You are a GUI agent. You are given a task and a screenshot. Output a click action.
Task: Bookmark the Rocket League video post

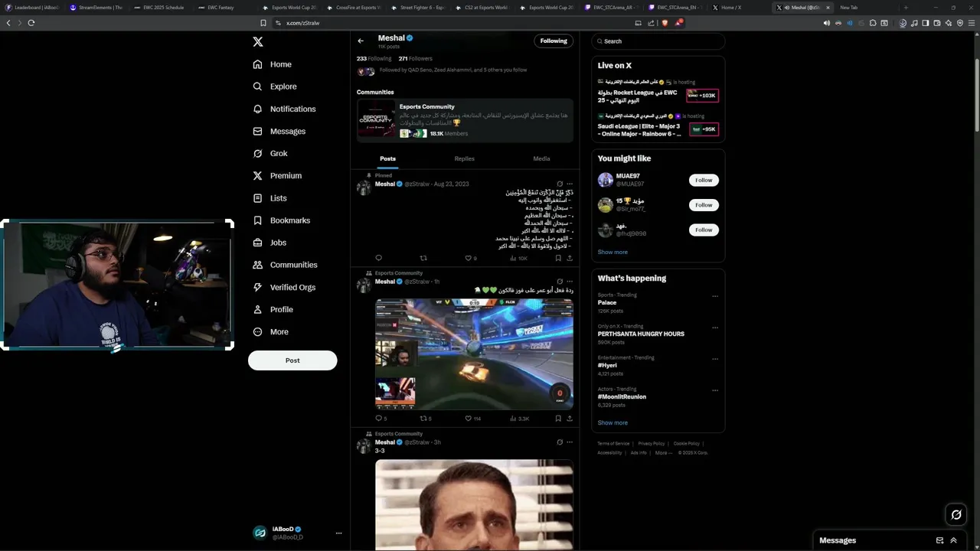pyautogui.click(x=558, y=419)
